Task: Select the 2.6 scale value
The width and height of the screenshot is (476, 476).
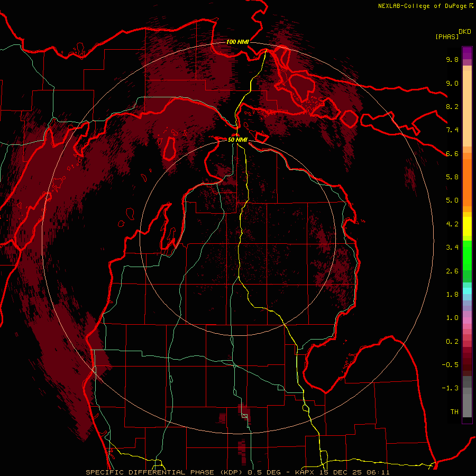Action: pos(452,271)
